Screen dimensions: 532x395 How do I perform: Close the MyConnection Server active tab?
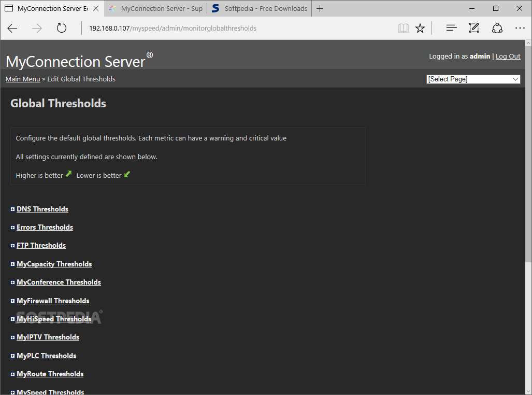[x=96, y=8]
